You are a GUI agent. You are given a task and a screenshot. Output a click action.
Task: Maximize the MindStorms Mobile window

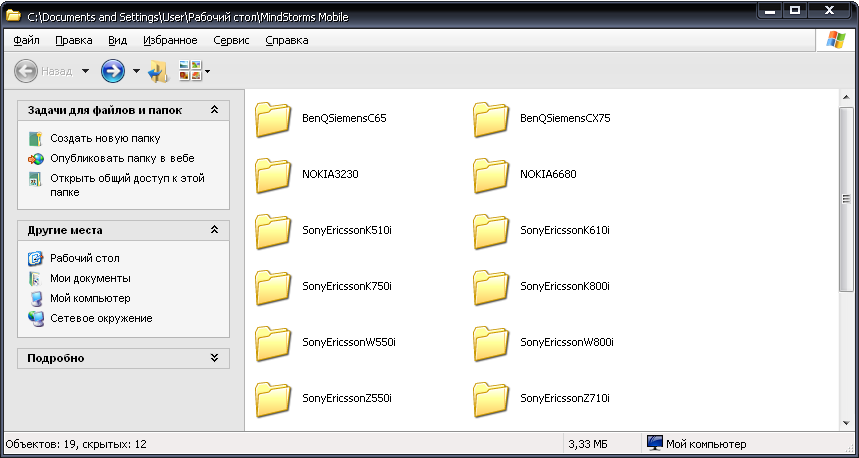(795, 11)
